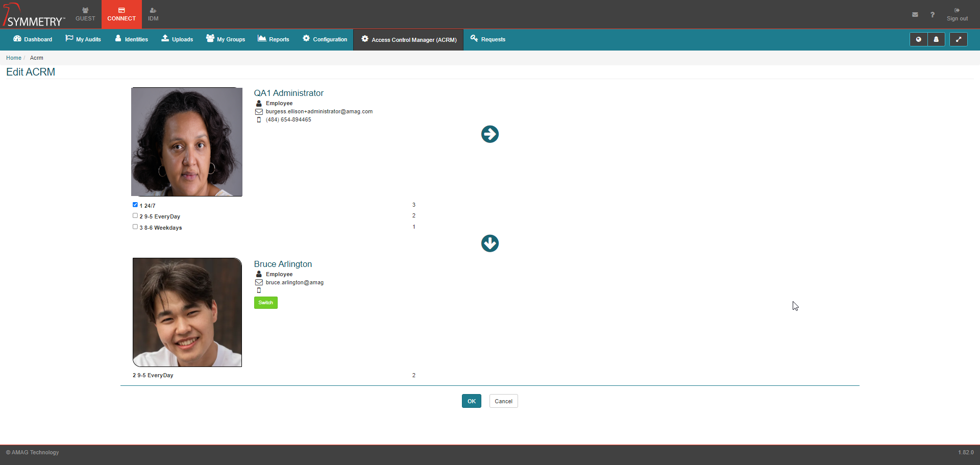The image size is (980, 465).
Task: Click the OK button
Action: (471, 401)
